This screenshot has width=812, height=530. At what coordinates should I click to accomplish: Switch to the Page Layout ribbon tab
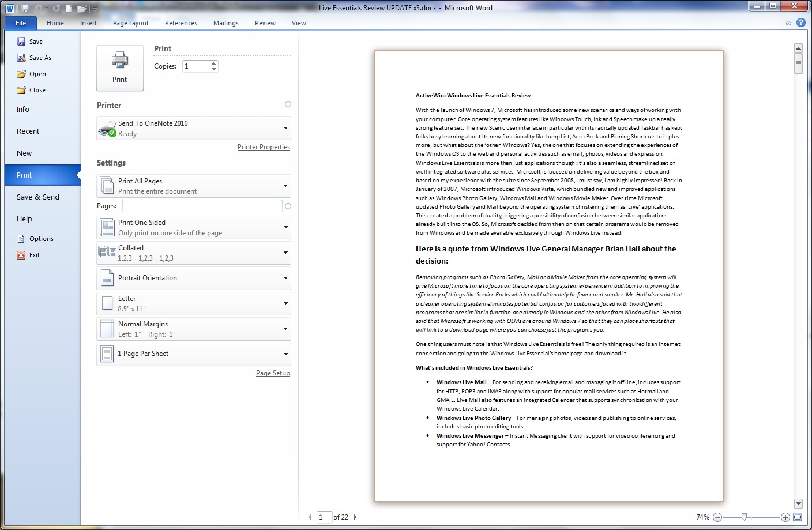tap(131, 23)
